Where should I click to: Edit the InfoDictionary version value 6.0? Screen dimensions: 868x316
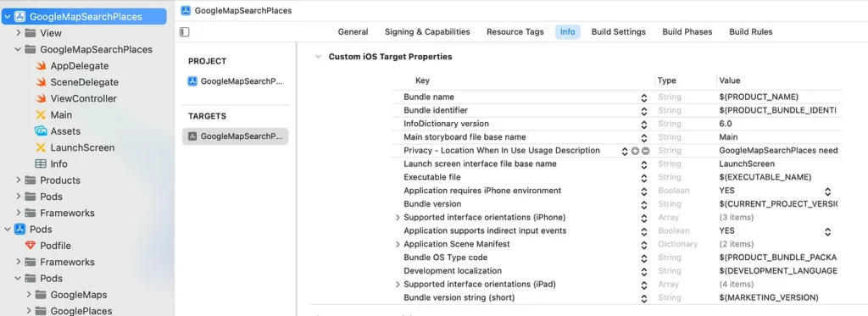[x=726, y=124]
